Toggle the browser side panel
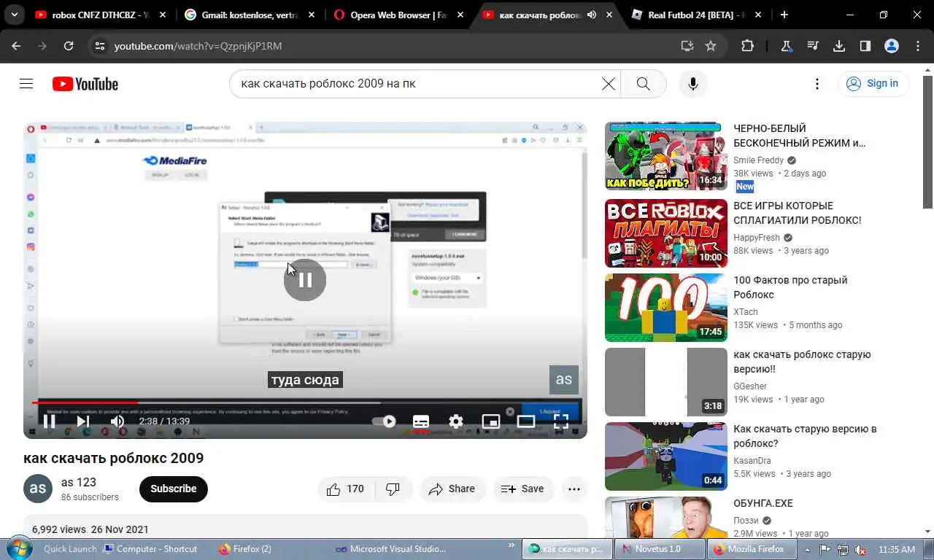This screenshot has height=560, width=934. (x=865, y=46)
